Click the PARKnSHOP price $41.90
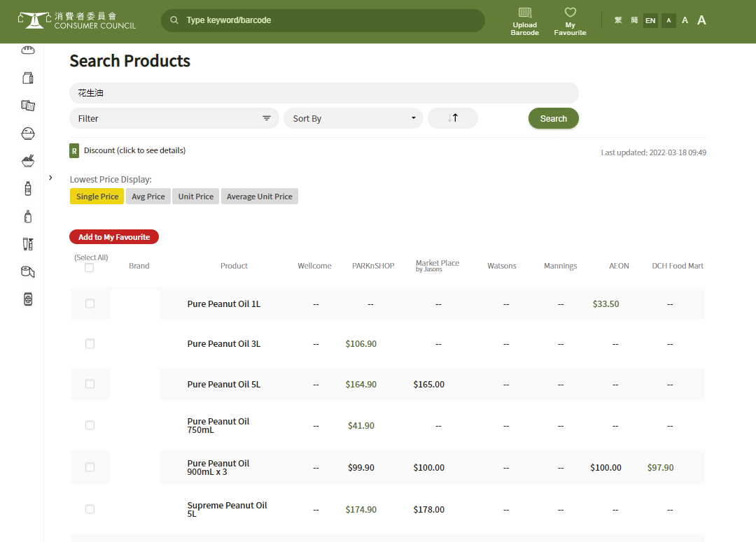Viewport: 756px width, 542px height. (361, 426)
